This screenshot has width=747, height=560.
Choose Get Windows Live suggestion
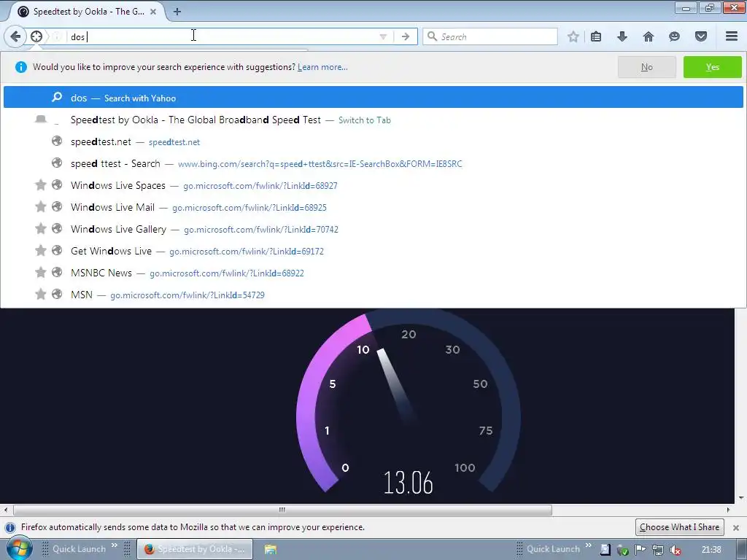tap(373, 251)
